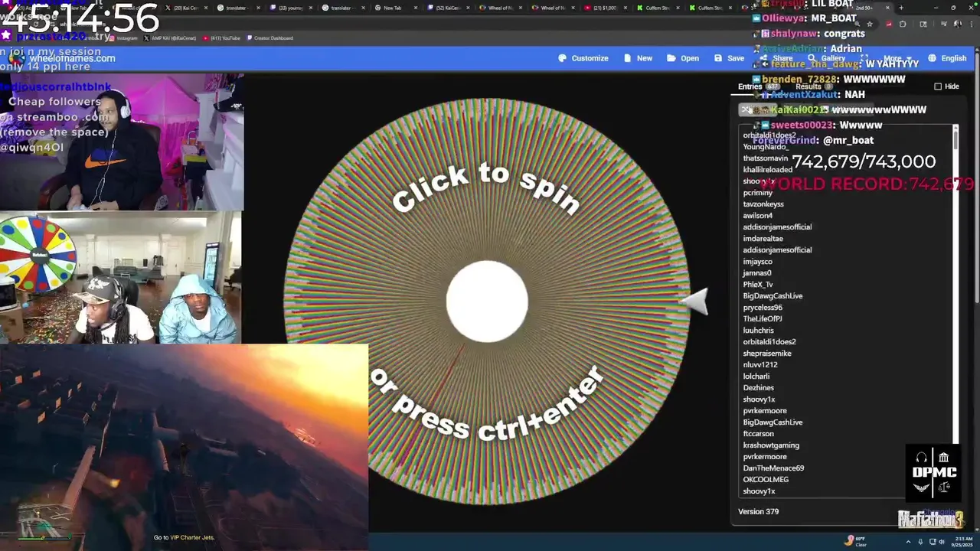Viewport: 980px width, 551px height.
Task: Click entry 'Dezhines' in the list
Action: [759, 388]
